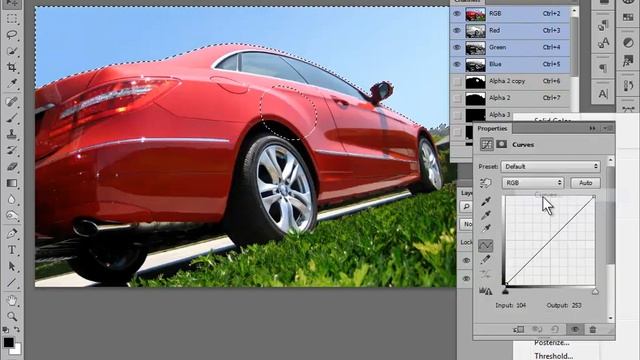Image resolution: width=640 pixels, height=360 pixels.
Task: Set the foreground color swatch
Action: [8, 342]
